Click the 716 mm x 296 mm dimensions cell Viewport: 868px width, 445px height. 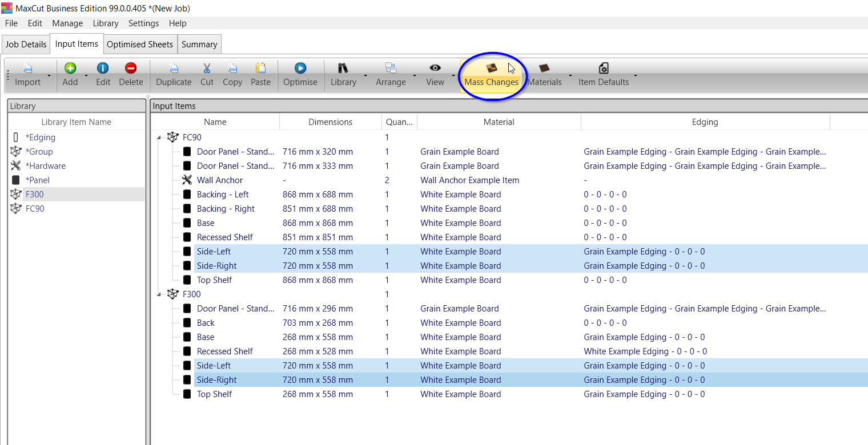318,309
